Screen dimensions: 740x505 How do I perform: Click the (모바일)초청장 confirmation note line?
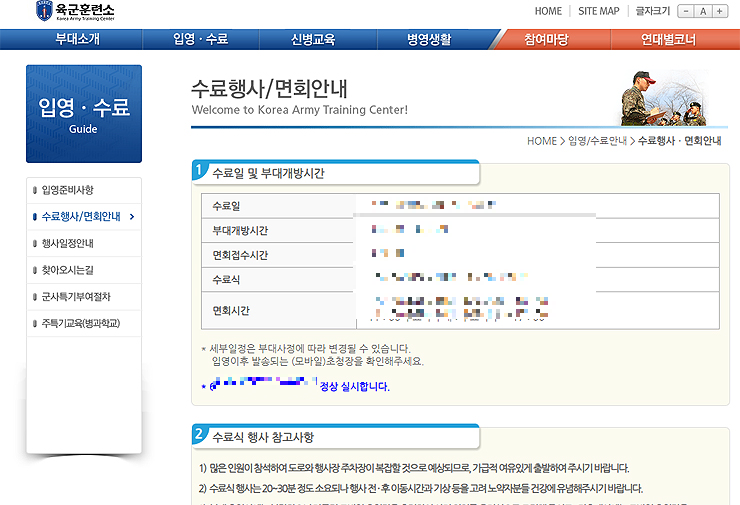point(318,362)
